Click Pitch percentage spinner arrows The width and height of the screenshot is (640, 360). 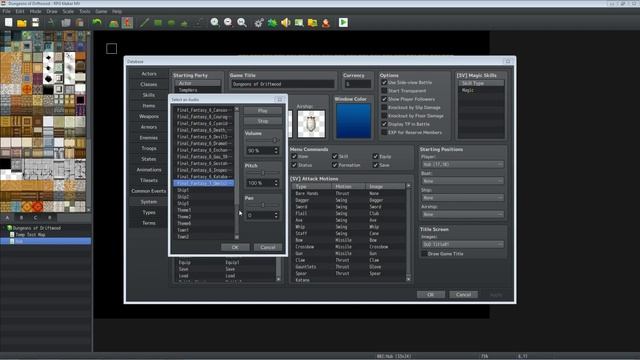click(x=276, y=183)
